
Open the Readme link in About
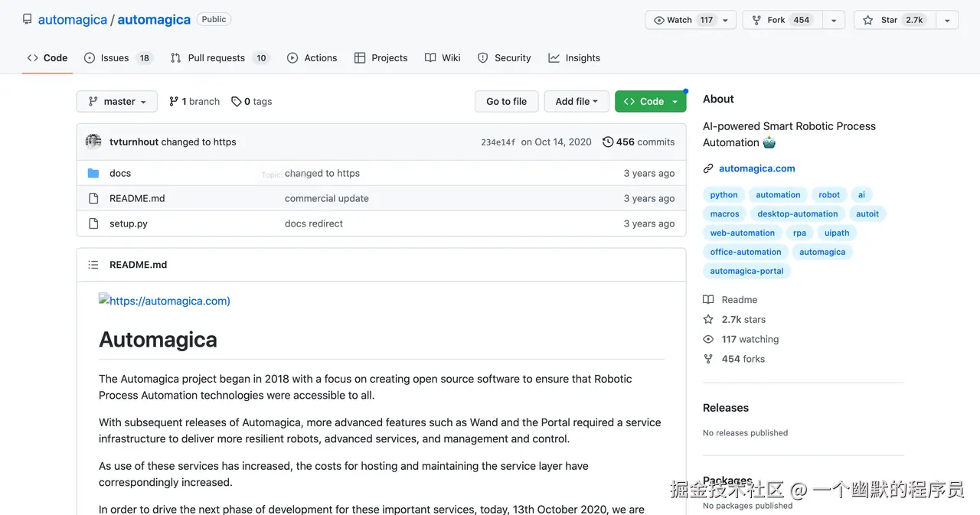coord(730,300)
